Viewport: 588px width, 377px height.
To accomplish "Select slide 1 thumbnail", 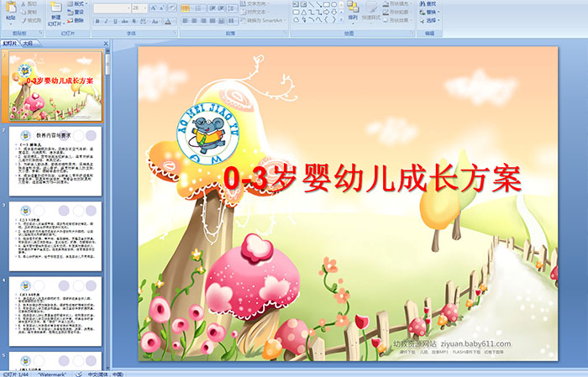I will pos(55,86).
